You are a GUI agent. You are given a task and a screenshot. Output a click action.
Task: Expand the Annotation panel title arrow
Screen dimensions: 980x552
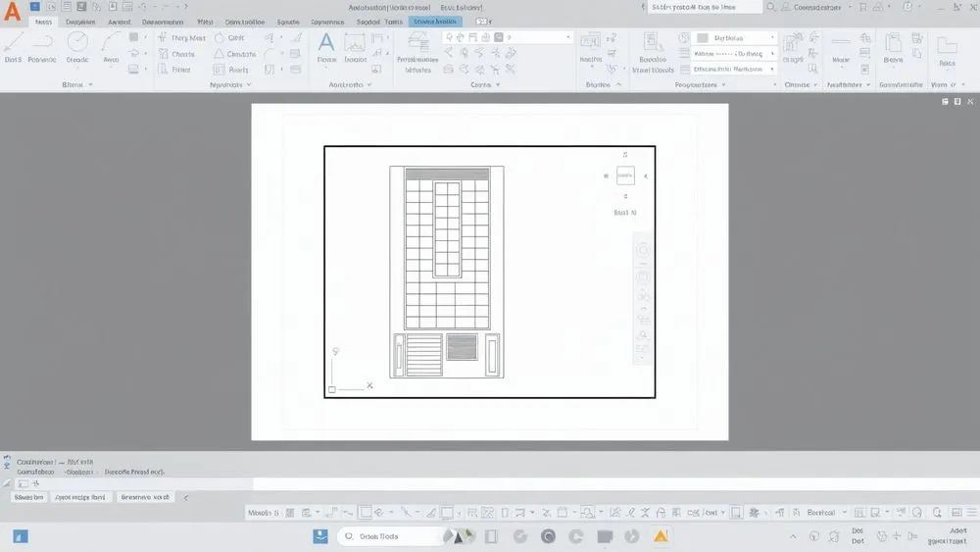(x=369, y=84)
